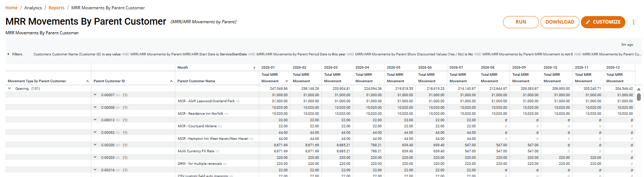
Task: Toggle sort arrow on Movement Type by Parent Customer
Action: pos(87,81)
